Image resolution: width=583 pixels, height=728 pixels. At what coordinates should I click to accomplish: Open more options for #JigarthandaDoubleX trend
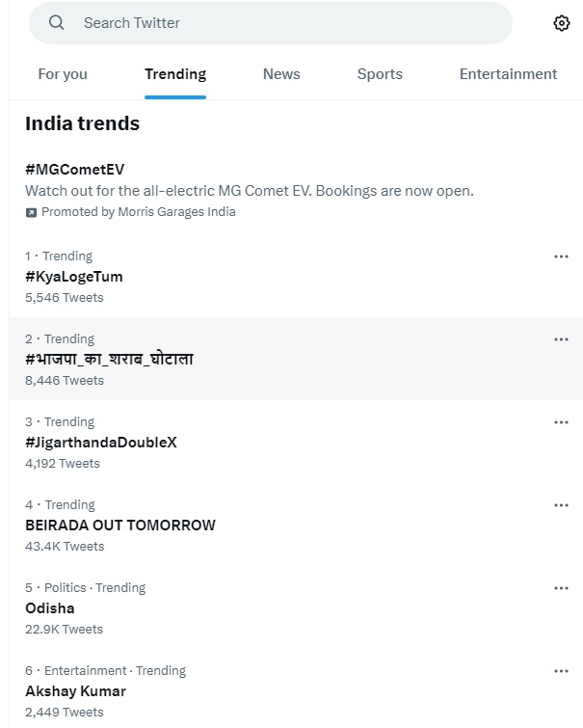click(x=561, y=422)
